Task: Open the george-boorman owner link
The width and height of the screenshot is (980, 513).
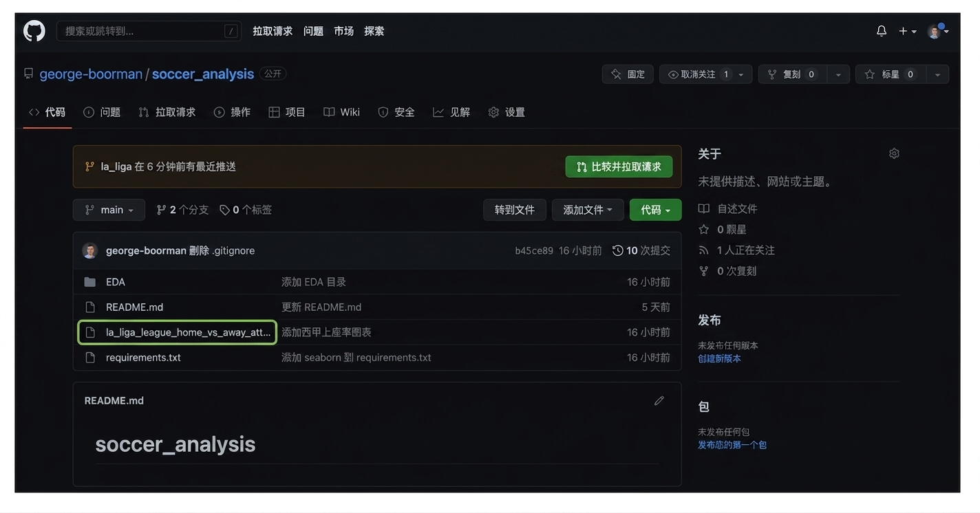Action: click(x=91, y=74)
